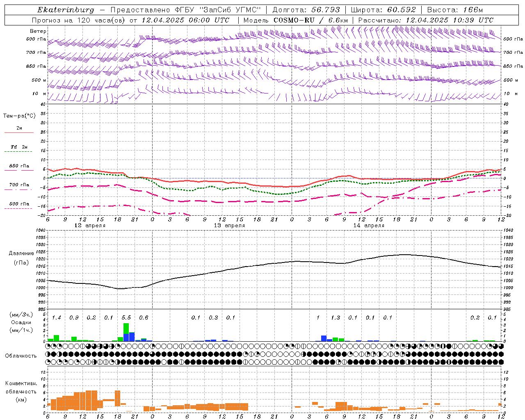The image size is (525, 420).
Task: Click the computed time 'Рассчитано: 12.04.2025 10:39 UTC'
Action: click(x=426, y=20)
